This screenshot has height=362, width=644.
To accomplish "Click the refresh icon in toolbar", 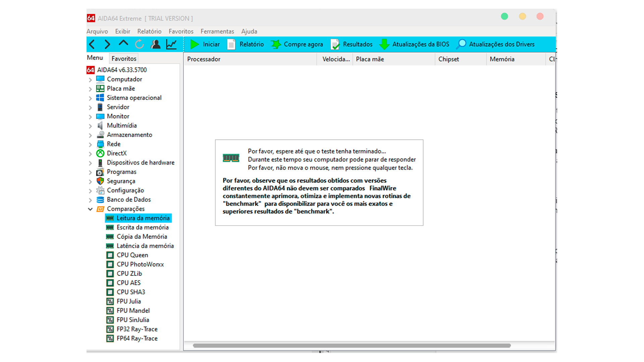I will point(139,44).
